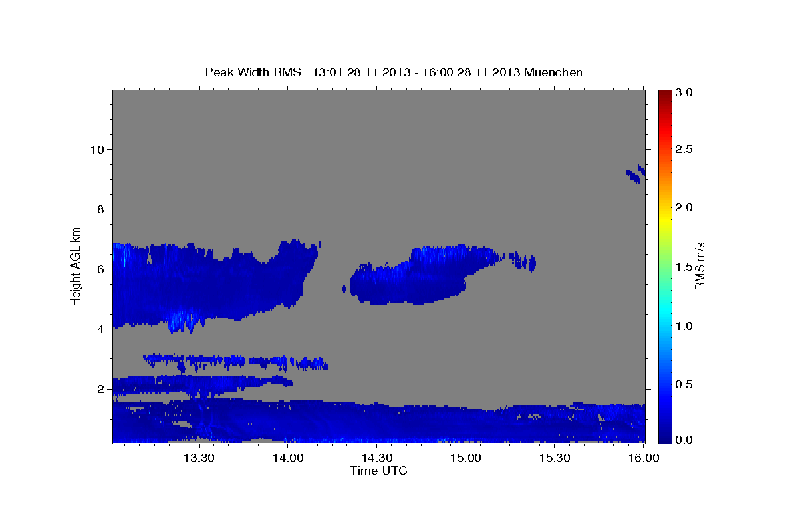Click the 'RMS m/s' colorbar label
The height and width of the screenshot is (532, 798).
pyautogui.click(x=699, y=265)
